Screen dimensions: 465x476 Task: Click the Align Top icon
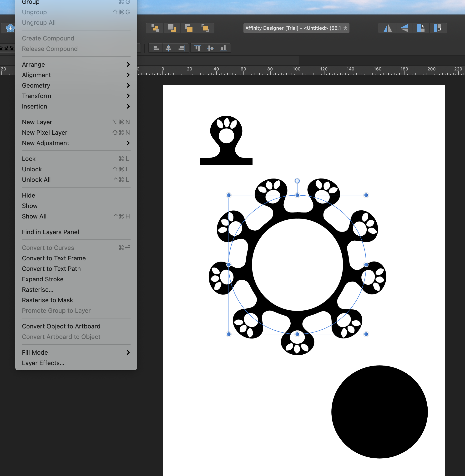click(197, 48)
